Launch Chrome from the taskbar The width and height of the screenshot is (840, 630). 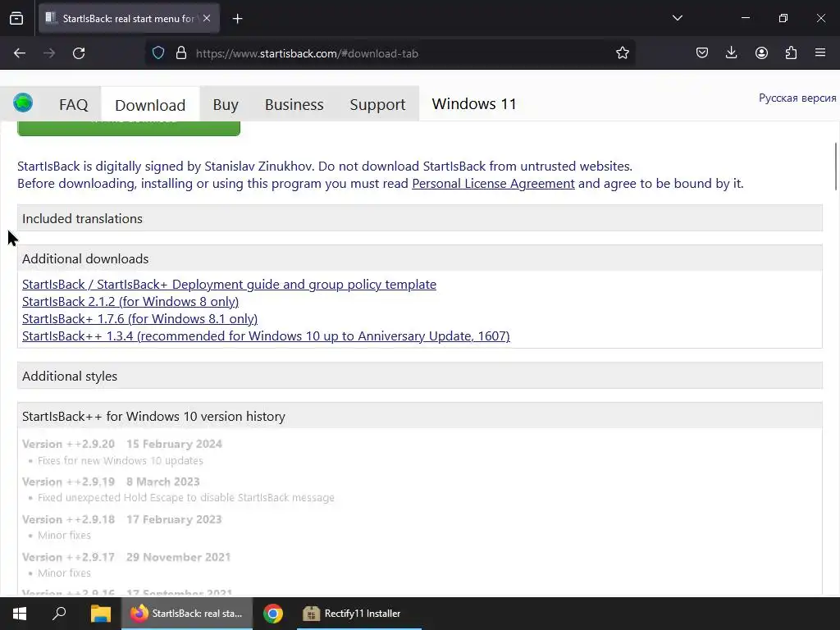[x=273, y=614]
